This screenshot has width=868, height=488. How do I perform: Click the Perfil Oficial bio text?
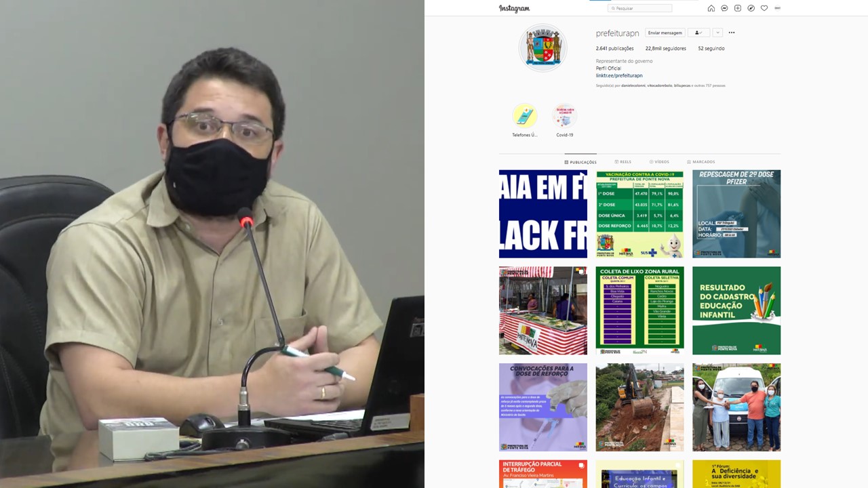click(608, 68)
